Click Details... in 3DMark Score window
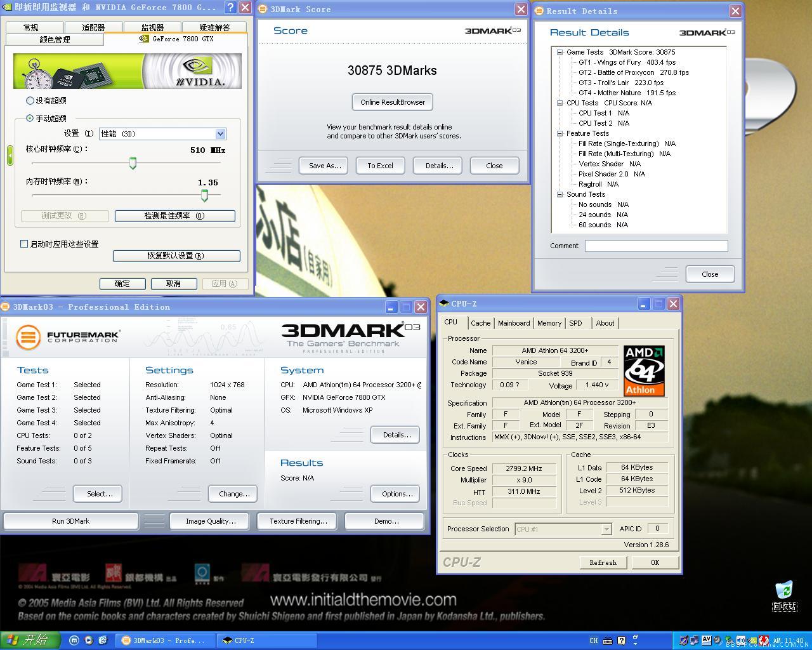Image resolution: width=812 pixels, height=650 pixels. 439,166
